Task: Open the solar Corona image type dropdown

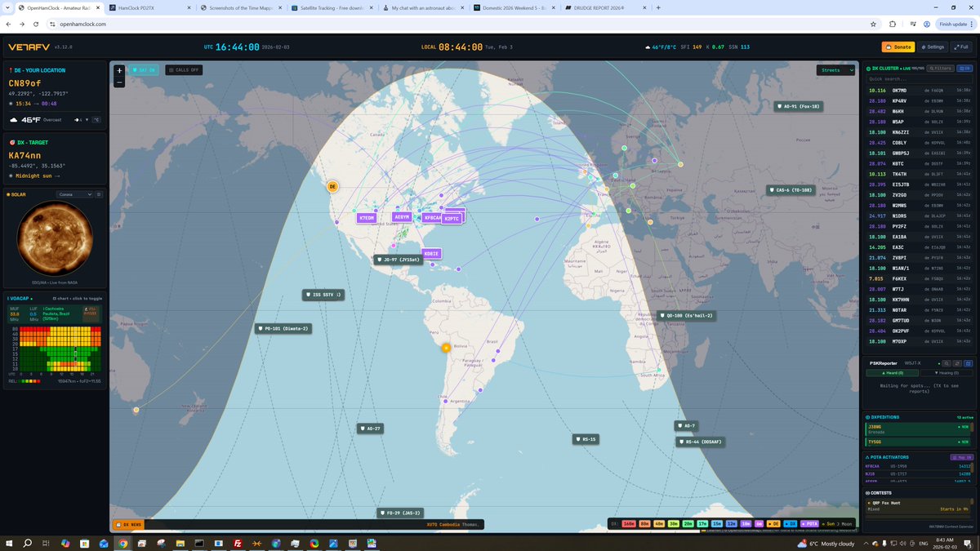Action: tap(74, 194)
